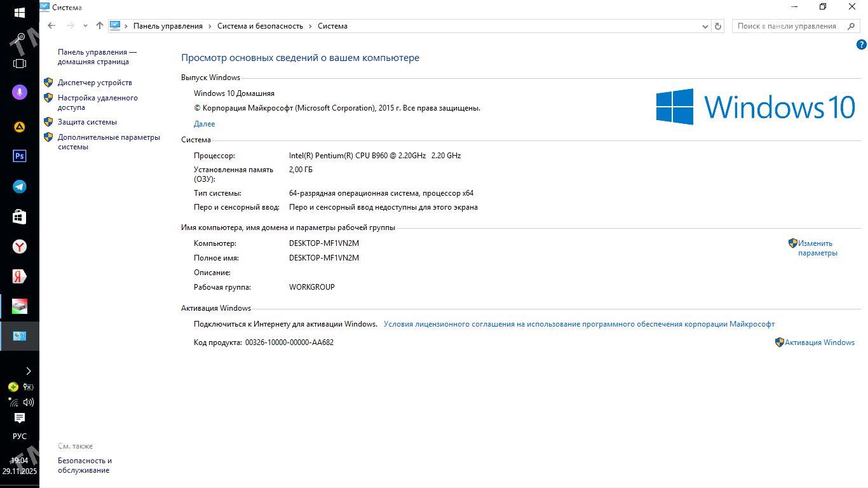
Task: Select "Система и безопасность" in the breadcrumb
Action: pos(260,26)
